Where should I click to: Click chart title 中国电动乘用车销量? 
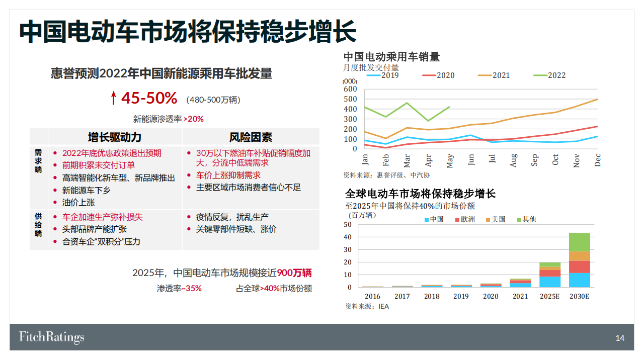[392, 57]
